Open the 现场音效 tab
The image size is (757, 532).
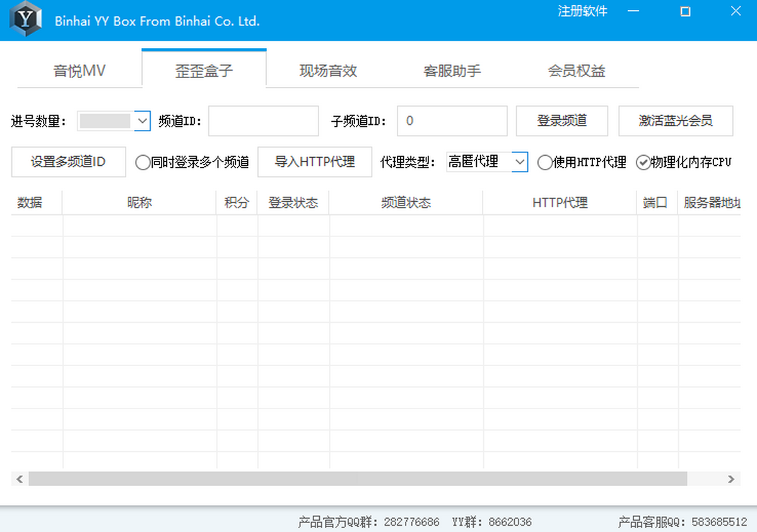pyautogui.click(x=328, y=71)
